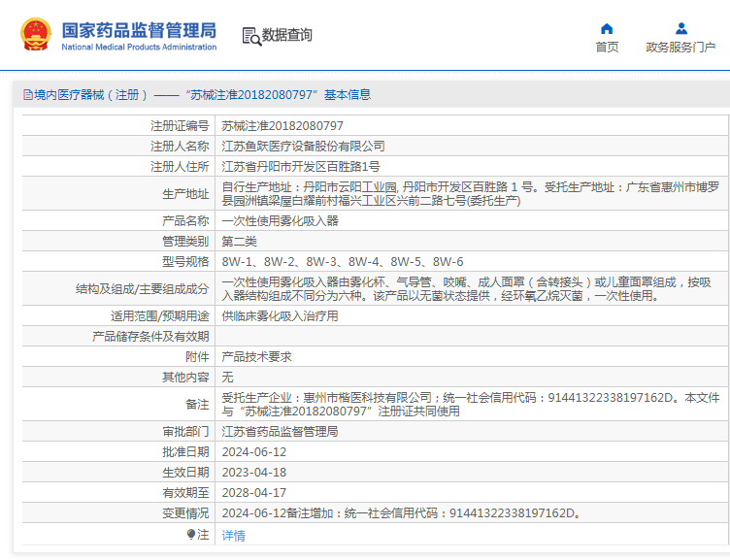Click the 首页 text link

point(607,47)
